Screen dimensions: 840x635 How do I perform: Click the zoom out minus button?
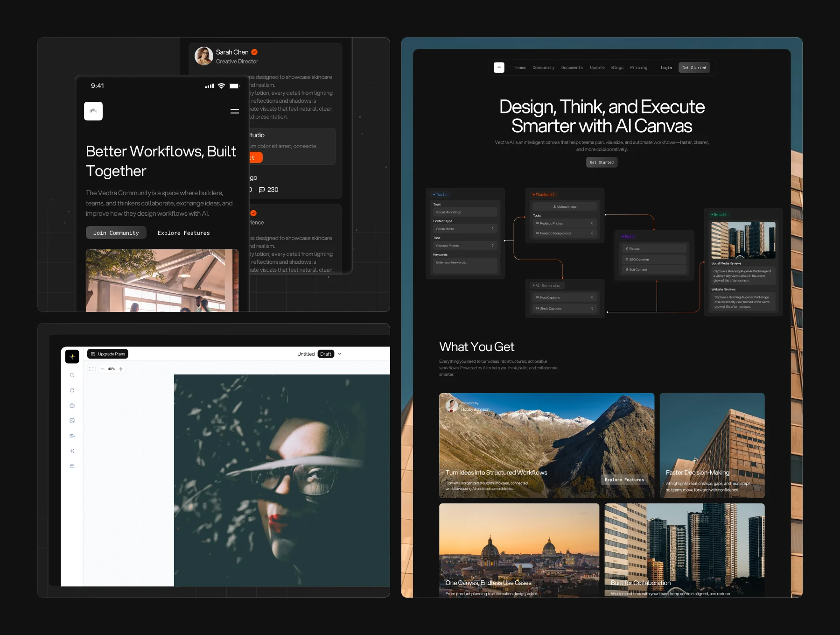pos(103,369)
